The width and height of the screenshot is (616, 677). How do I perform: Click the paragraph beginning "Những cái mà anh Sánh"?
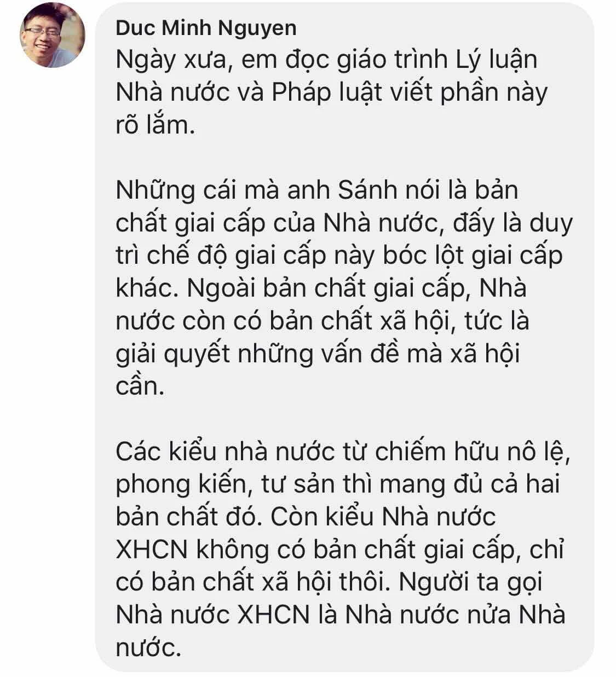344,288
